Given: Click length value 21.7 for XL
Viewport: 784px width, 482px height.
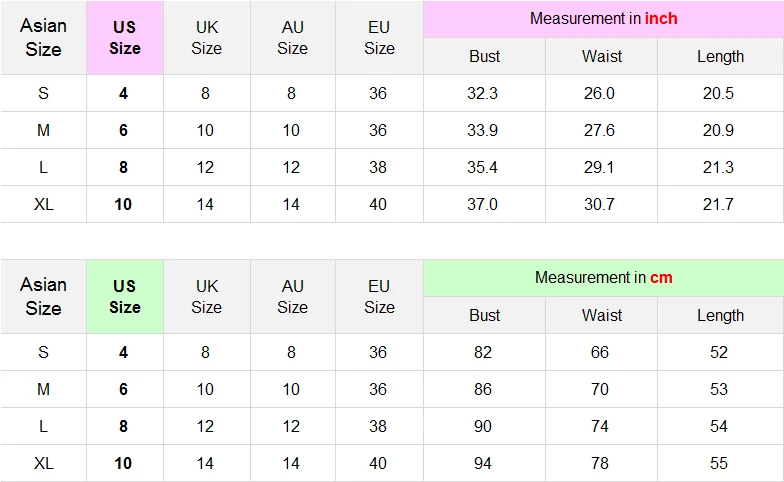Looking at the screenshot, I should click(718, 204).
